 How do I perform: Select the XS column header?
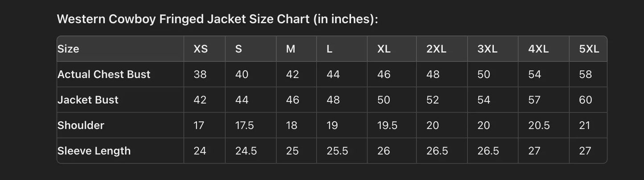[x=201, y=49]
